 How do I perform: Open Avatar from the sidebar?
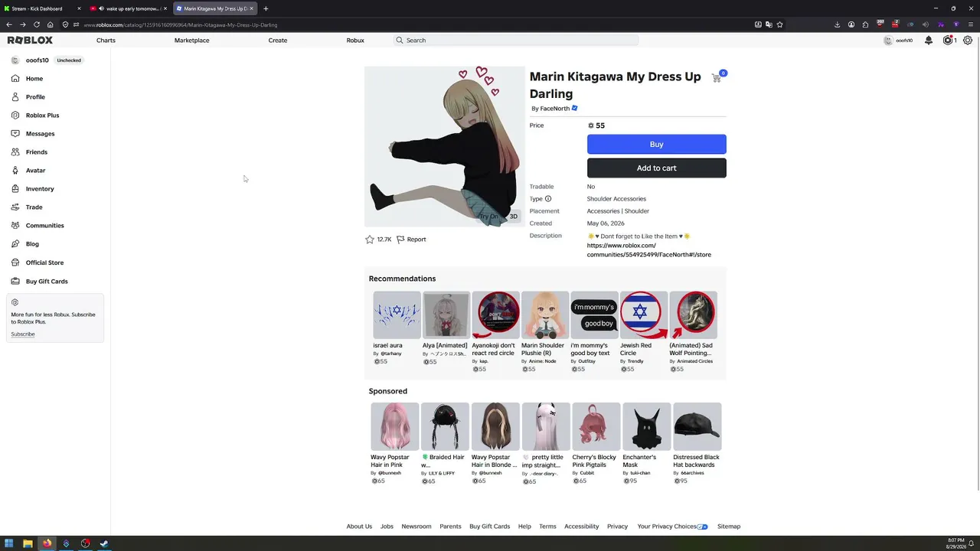click(35, 171)
